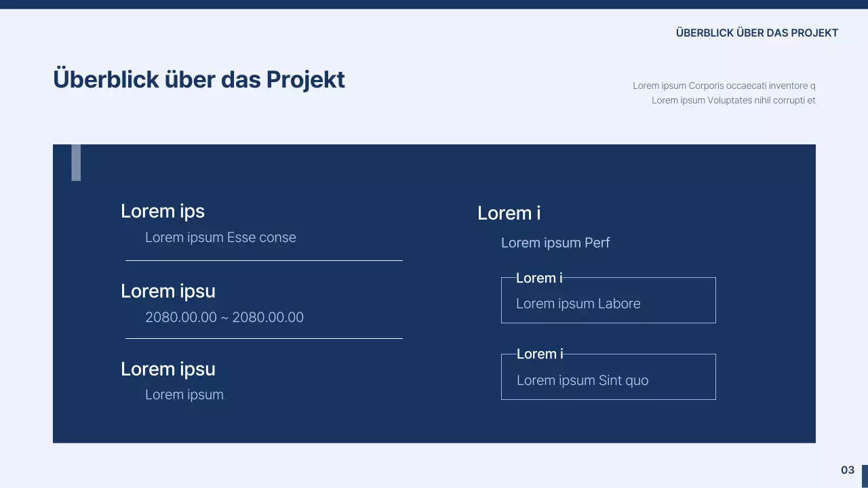Click the small Lorem ipsum text below it
Viewport: 868px width, 488px height.
click(x=184, y=394)
